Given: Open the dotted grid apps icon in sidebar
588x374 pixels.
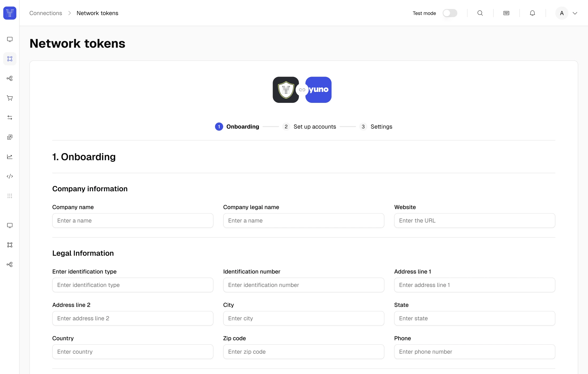Looking at the screenshot, I should [x=10, y=196].
